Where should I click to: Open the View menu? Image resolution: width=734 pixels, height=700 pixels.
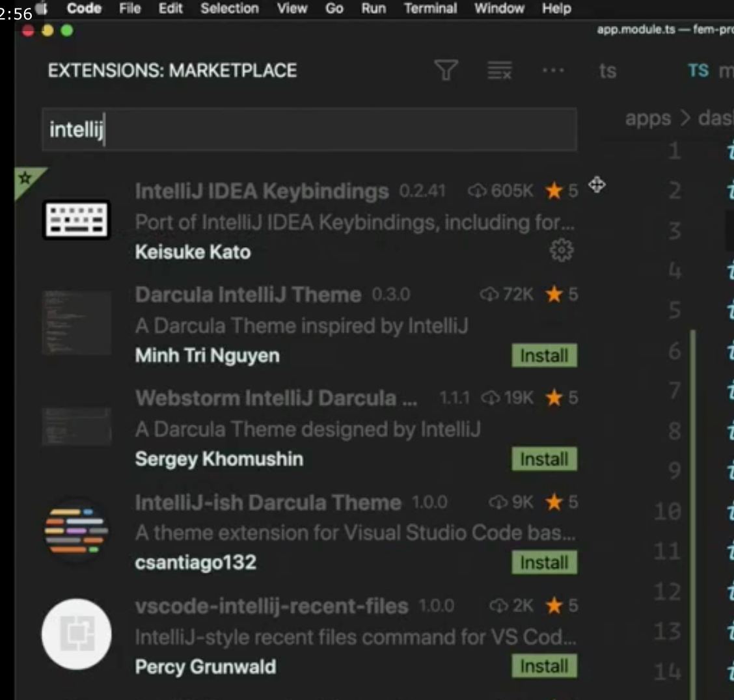[292, 8]
